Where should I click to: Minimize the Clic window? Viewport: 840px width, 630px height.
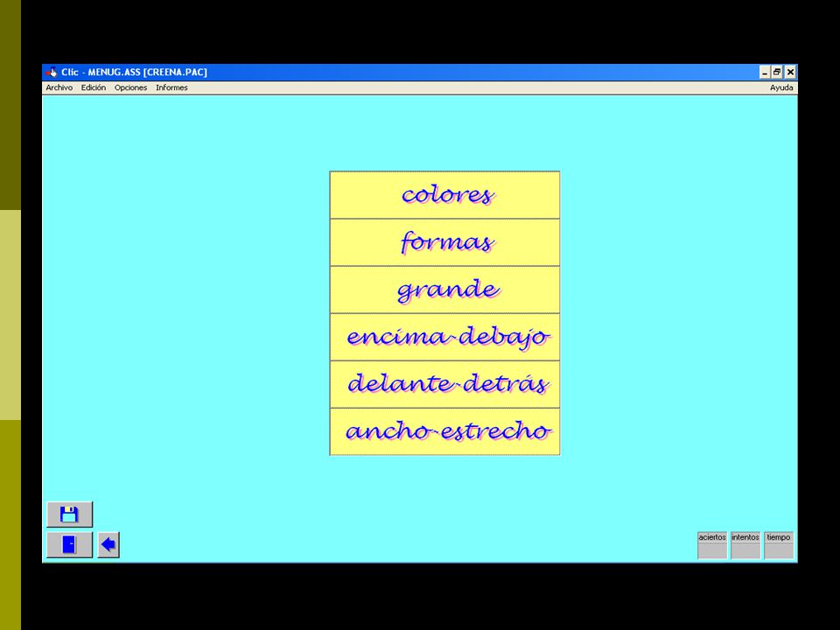[x=765, y=73]
